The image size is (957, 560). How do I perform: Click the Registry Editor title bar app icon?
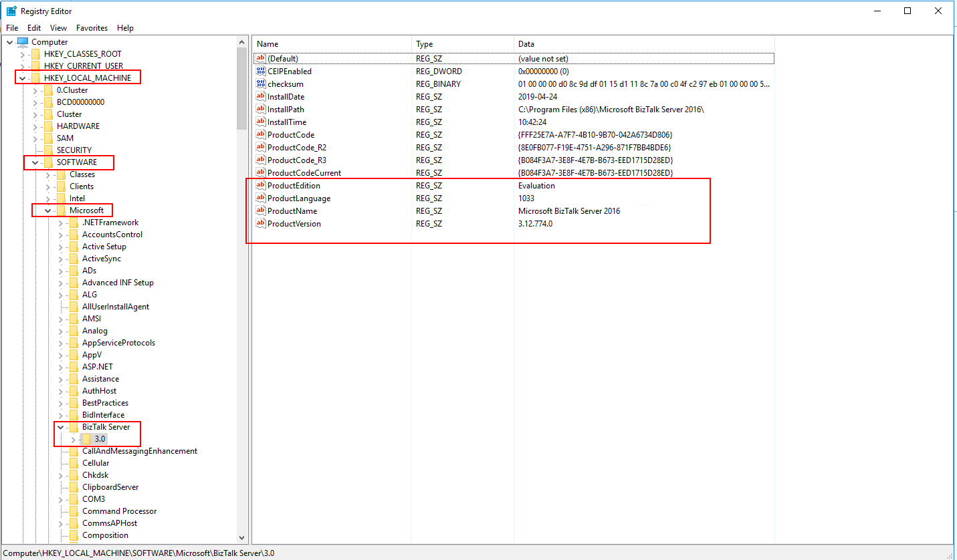point(11,11)
